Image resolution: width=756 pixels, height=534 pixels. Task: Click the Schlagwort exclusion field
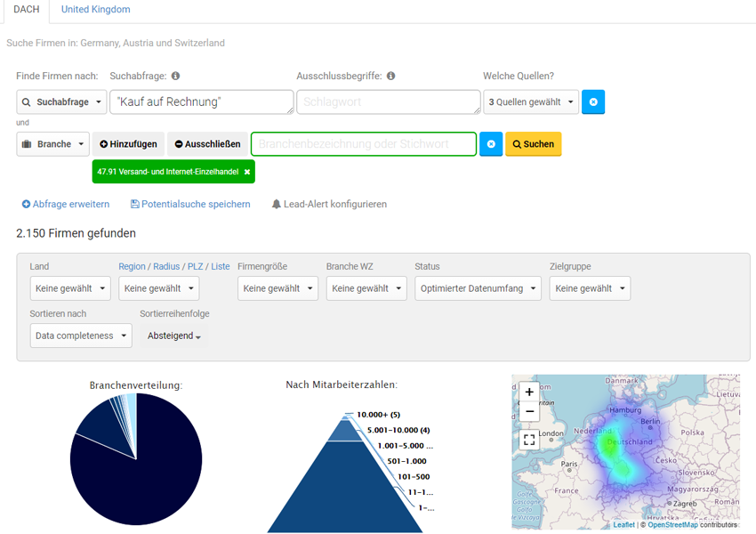coord(388,101)
